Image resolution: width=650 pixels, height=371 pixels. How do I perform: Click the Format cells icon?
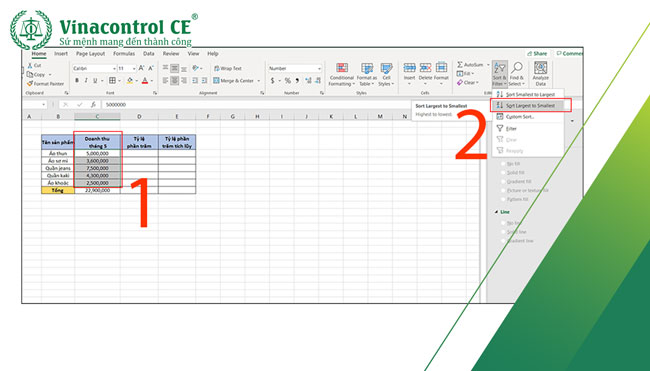click(x=441, y=68)
